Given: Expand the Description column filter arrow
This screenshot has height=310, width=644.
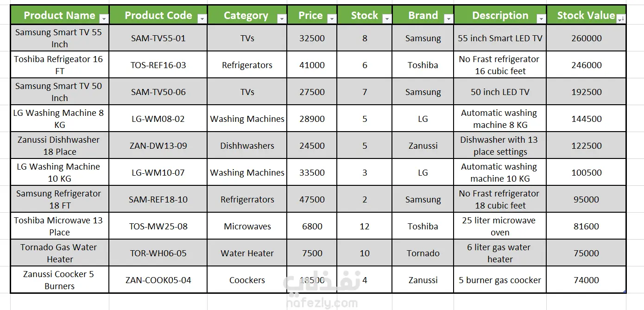Looking at the screenshot, I should point(541,19).
